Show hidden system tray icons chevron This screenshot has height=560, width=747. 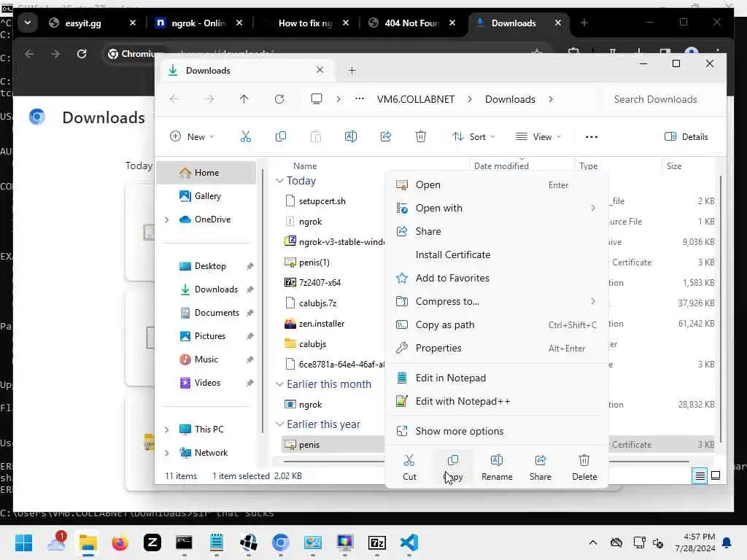(x=592, y=542)
